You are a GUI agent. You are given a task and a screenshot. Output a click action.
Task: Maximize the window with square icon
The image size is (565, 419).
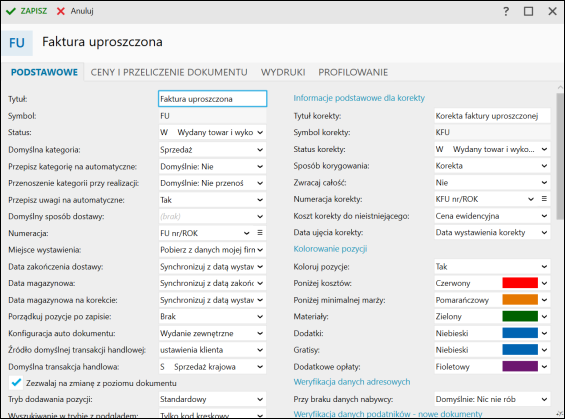click(529, 12)
